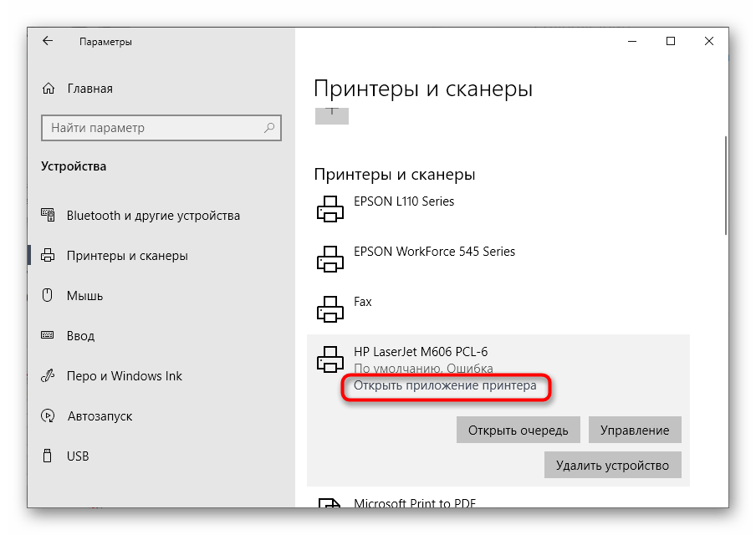Click the back arrow in Settings
Viewport: 756px width, 535px height.
coord(48,41)
